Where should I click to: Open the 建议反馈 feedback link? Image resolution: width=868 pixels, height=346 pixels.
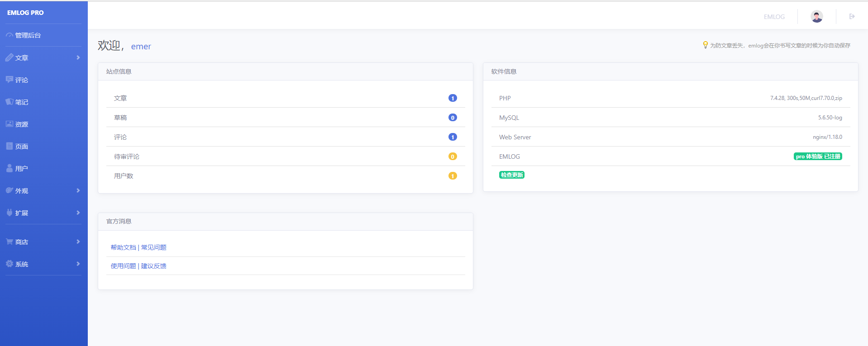(154, 266)
